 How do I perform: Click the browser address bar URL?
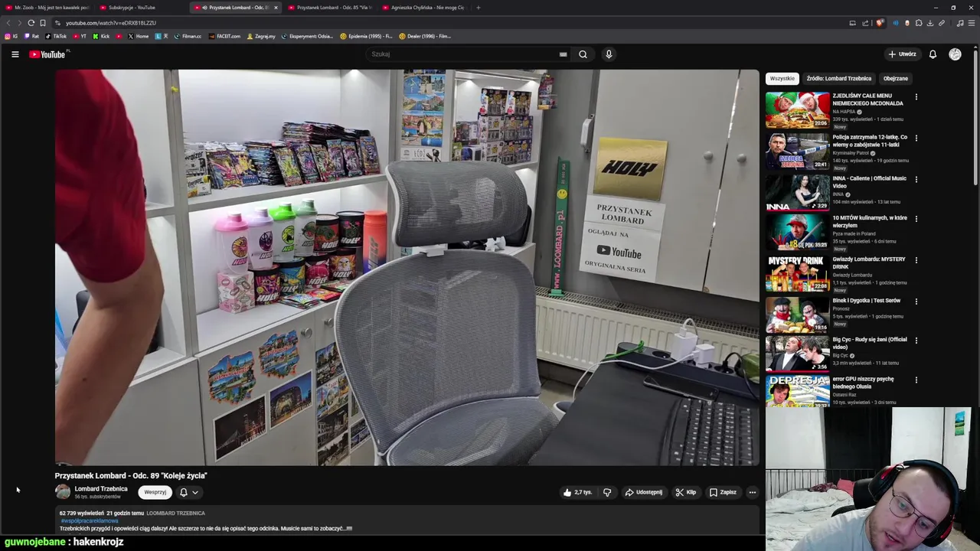111,23
